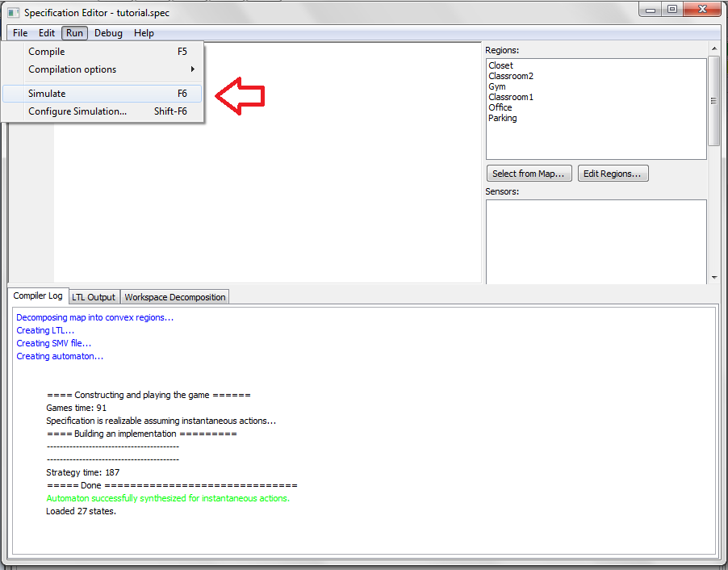
Task: Click the '===== Done' log line
Action: click(x=172, y=485)
